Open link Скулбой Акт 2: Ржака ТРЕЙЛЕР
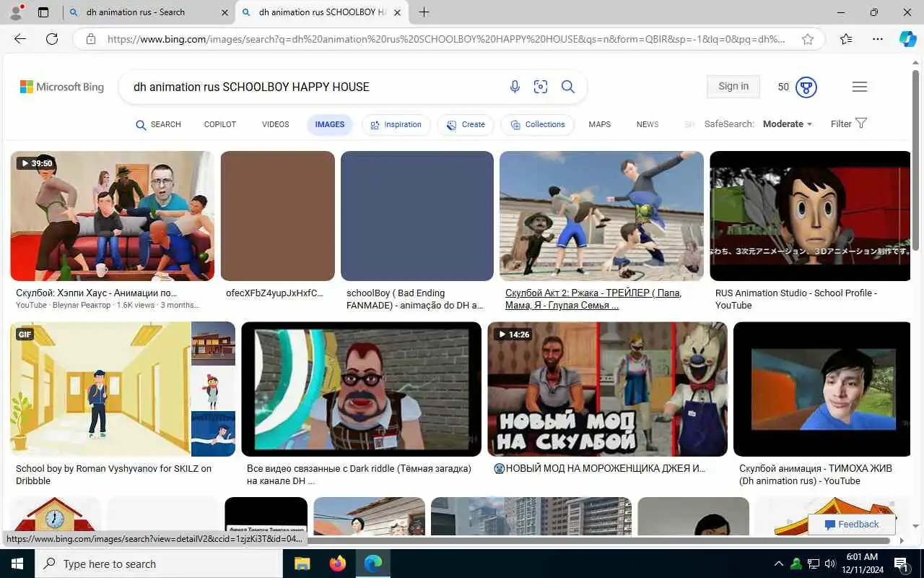Screen dimensions: 924x578 pyautogui.click(x=593, y=299)
